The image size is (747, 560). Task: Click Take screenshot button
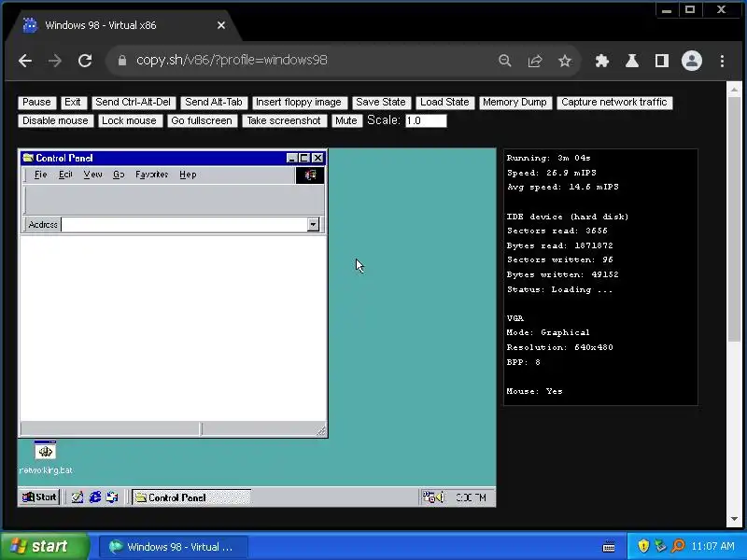tap(284, 121)
